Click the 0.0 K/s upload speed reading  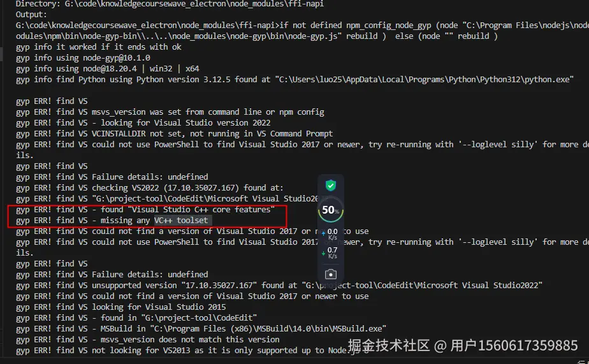point(333,235)
